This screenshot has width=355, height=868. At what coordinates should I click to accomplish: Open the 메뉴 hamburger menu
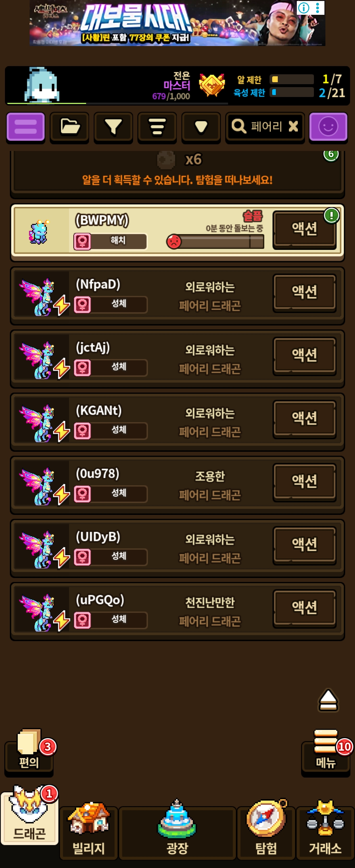pyautogui.click(x=326, y=750)
